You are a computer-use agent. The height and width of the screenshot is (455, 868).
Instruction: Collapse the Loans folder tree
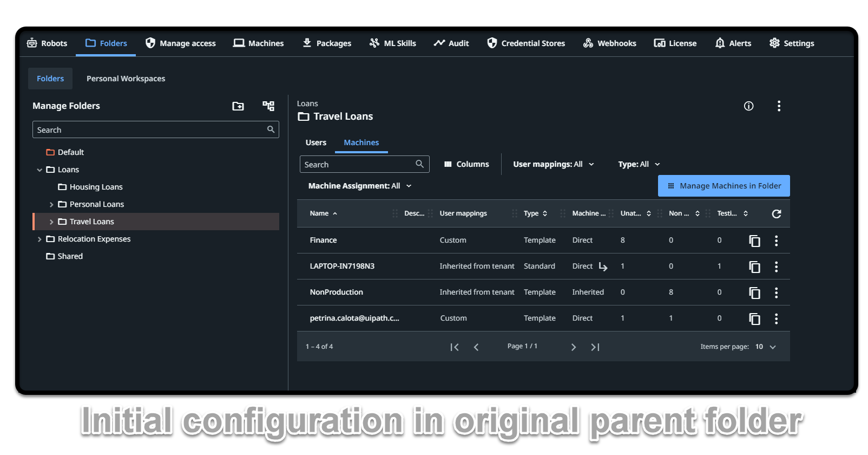[40, 170]
